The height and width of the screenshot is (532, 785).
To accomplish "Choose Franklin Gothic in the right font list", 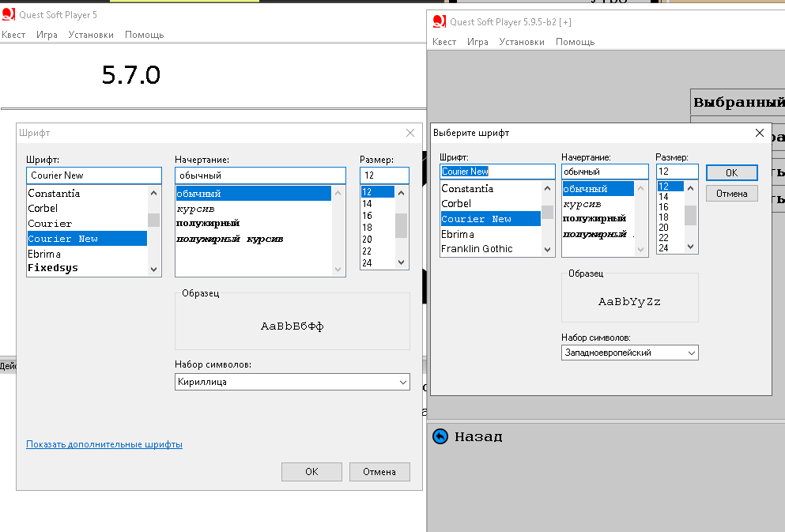I will click(x=477, y=249).
